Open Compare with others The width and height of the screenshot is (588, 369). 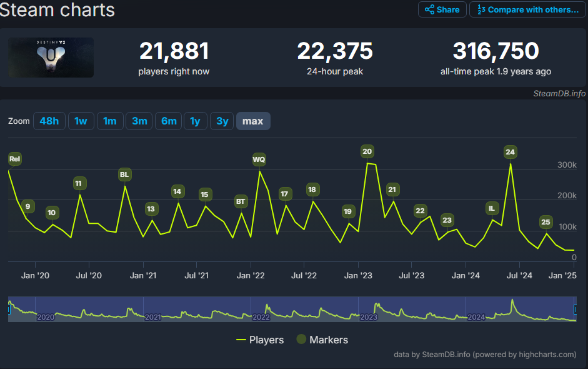(x=527, y=10)
